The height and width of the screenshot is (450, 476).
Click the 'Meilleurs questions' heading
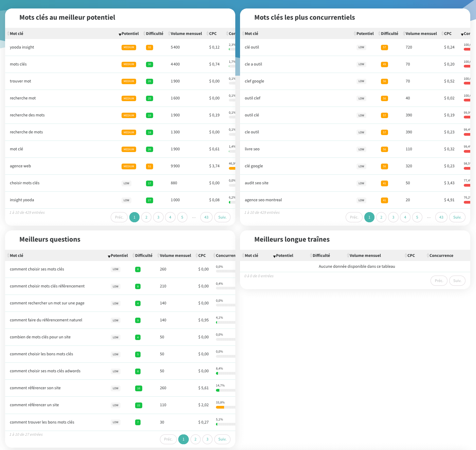coord(50,240)
